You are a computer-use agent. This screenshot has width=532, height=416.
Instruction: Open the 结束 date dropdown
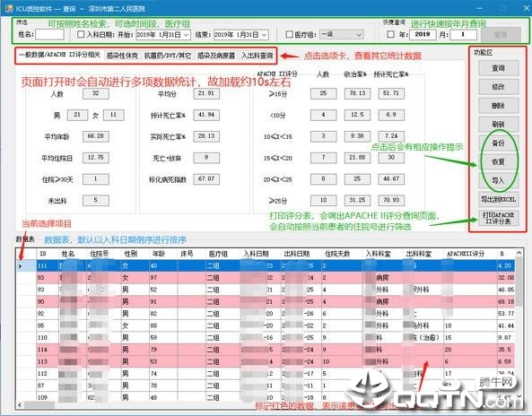tap(265, 35)
